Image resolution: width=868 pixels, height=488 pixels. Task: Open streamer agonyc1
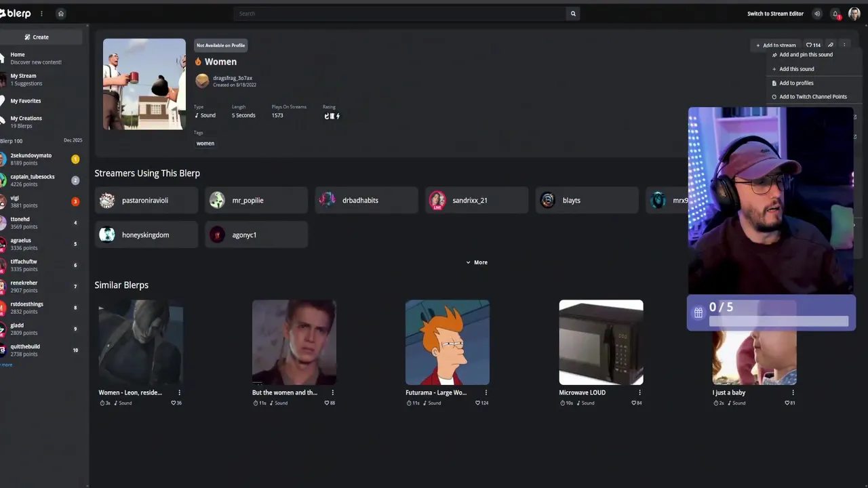[x=256, y=235]
